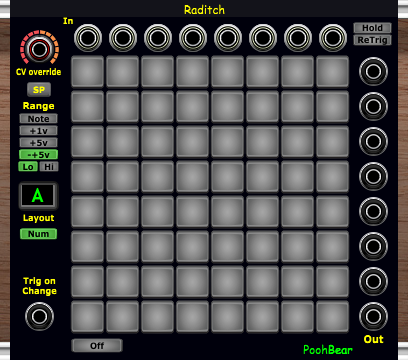Click the sixth row output jack on right

point(373,246)
